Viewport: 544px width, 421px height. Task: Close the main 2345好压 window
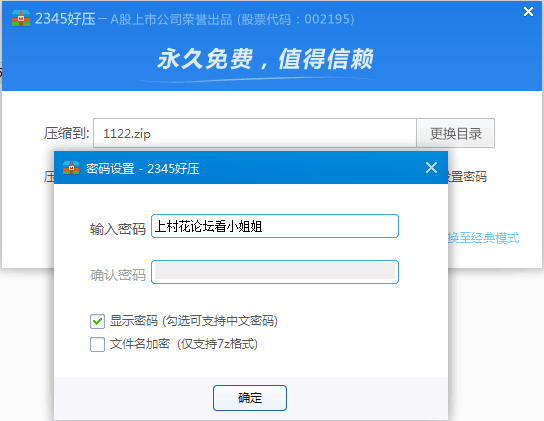point(528,12)
